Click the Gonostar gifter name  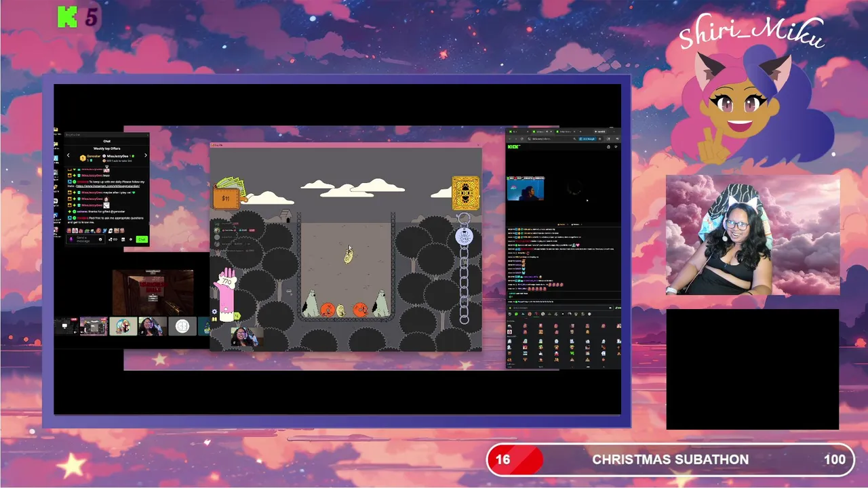point(93,156)
